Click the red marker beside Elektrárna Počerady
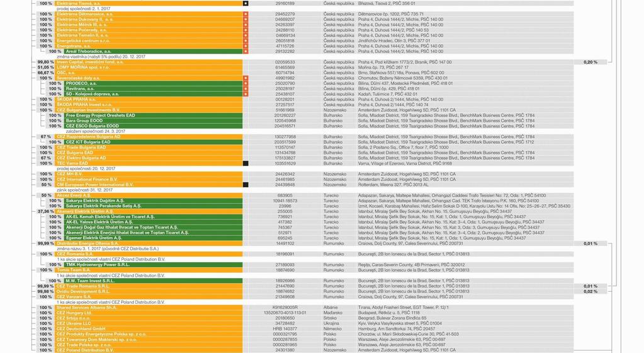Screen dimensions: 644x353 click(x=246, y=30)
